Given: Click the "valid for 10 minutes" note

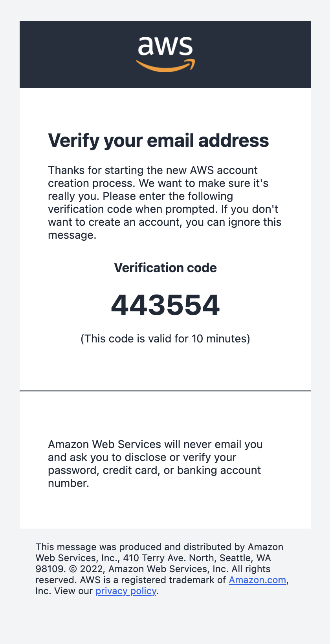Looking at the screenshot, I should pyautogui.click(x=165, y=338).
